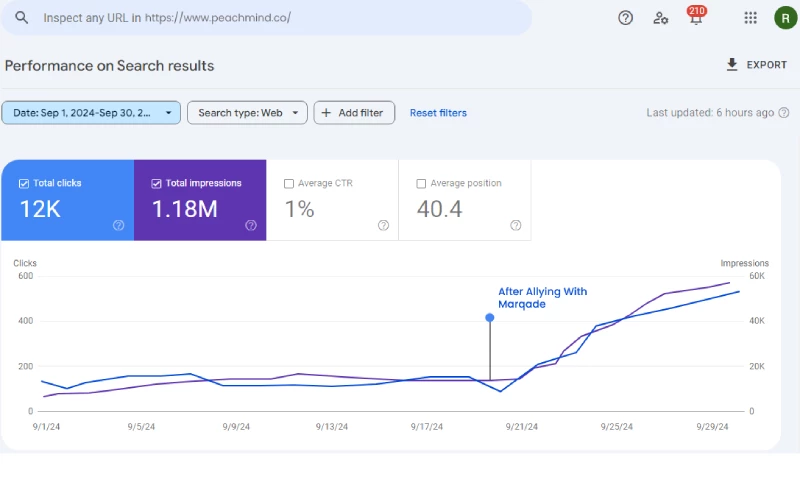800x480 pixels.
Task: Click help icon on Total clicks card
Action: [118, 225]
